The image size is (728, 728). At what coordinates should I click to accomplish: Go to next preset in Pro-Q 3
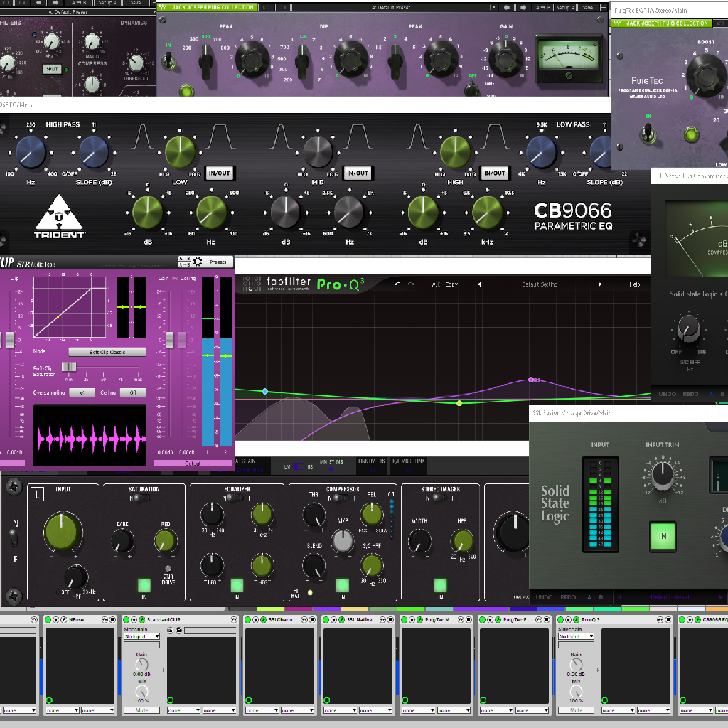tap(599, 284)
